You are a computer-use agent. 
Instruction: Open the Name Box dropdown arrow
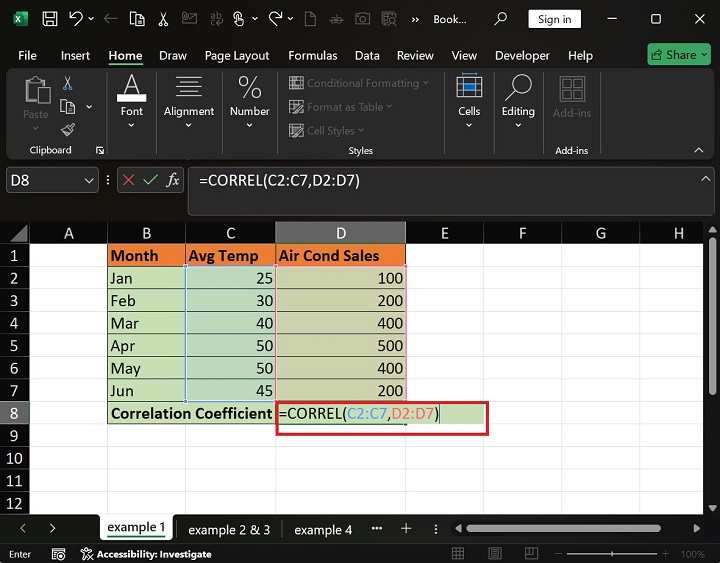[x=87, y=180]
